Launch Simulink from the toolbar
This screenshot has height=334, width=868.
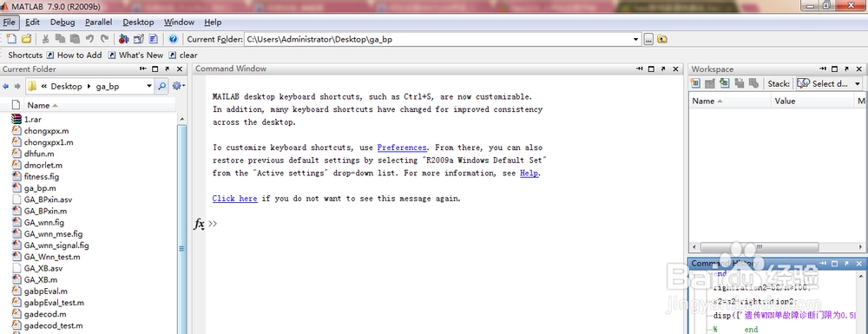coord(124,39)
